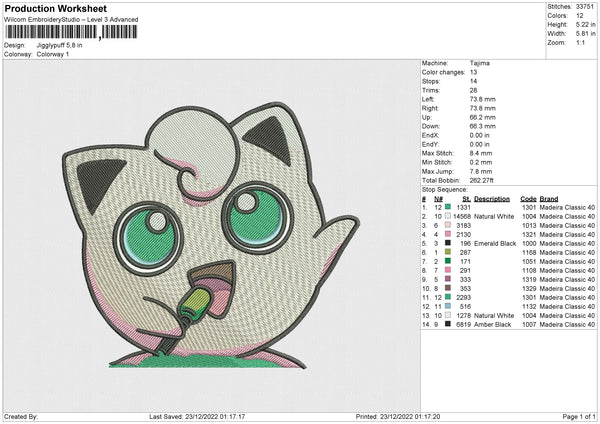Click the 'Printed: 23/12/2022 01:17:20' footer text
600x424 pixels.
tap(398, 416)
